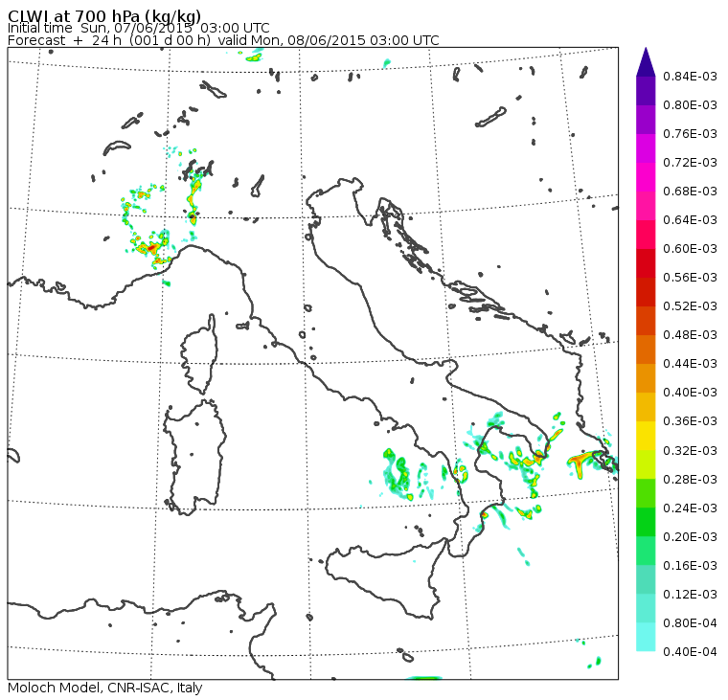Click the Sardinia island outline on map

click(x=194, y=457)
